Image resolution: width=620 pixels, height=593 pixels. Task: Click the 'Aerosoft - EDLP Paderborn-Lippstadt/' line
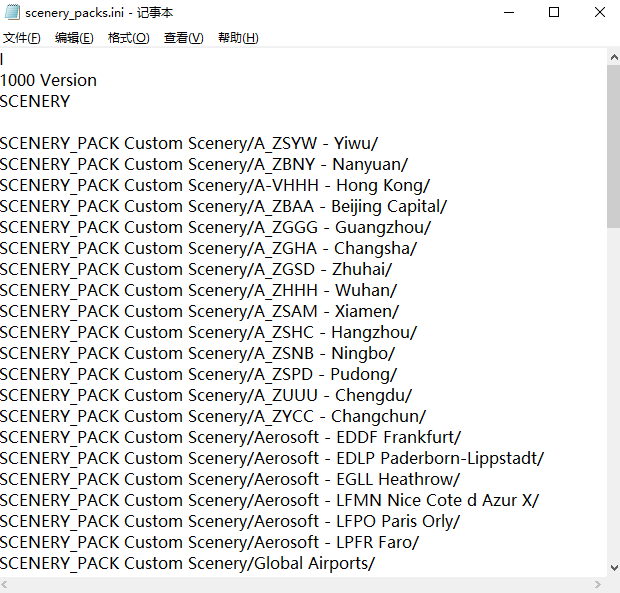point(272,458)
